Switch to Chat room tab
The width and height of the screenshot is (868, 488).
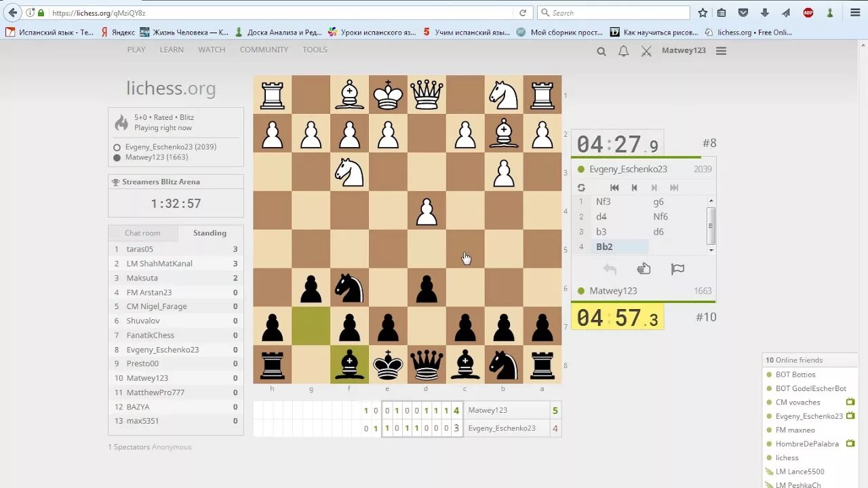[x=142, y=233]
